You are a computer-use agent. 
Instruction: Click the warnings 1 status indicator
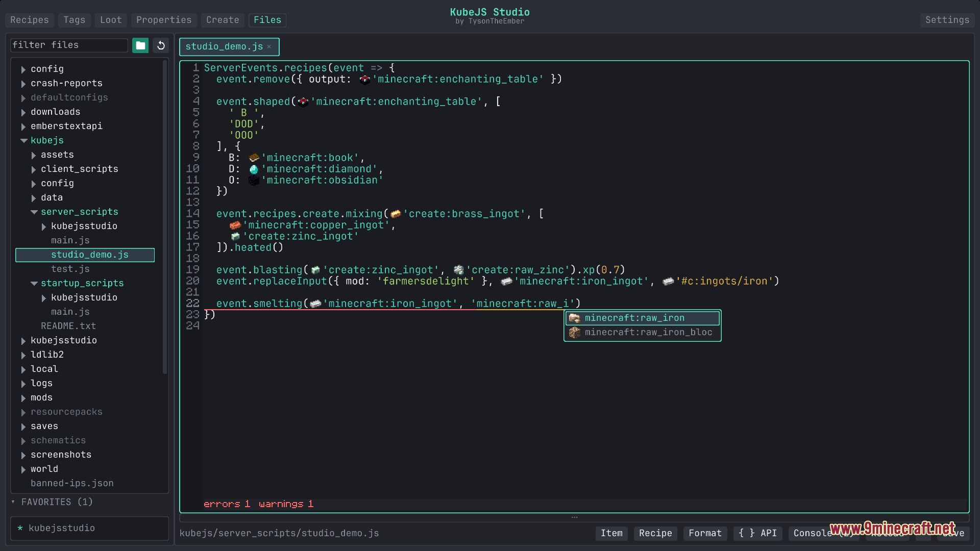(286, 504)
